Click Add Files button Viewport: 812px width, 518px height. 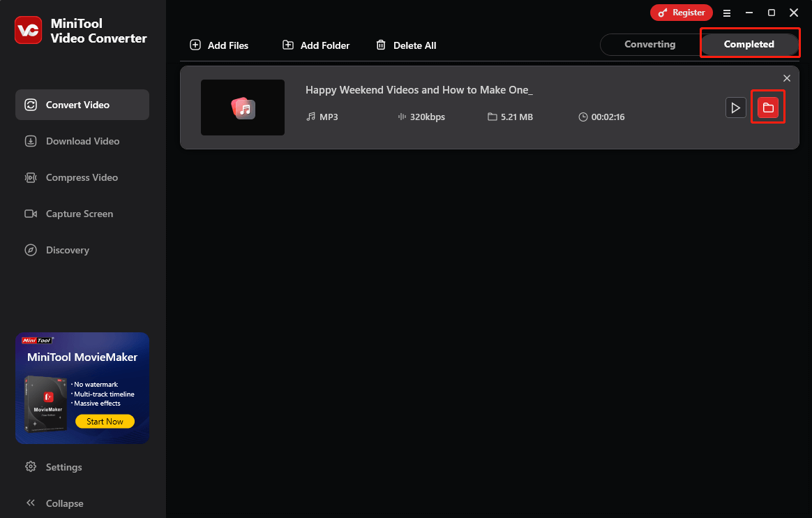[x=219, y=45]
